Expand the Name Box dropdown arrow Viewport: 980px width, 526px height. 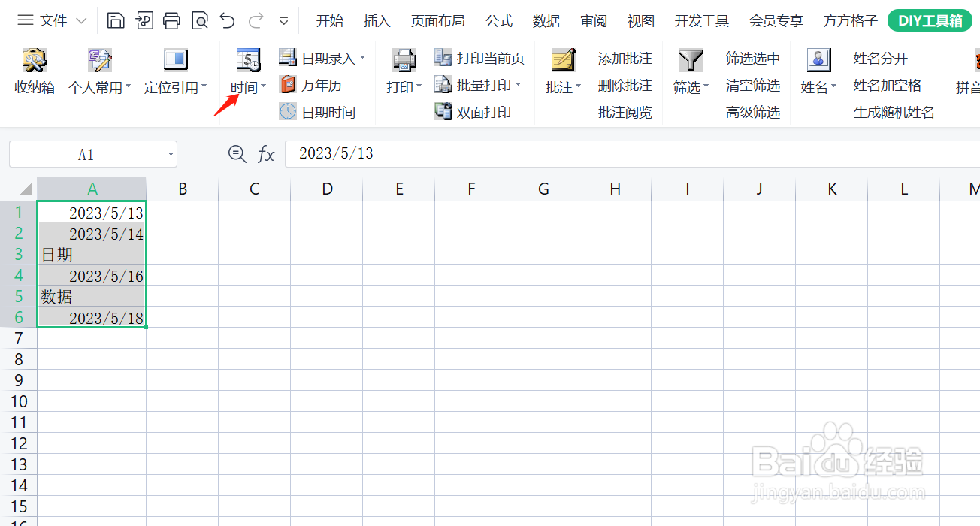point(171,155)
